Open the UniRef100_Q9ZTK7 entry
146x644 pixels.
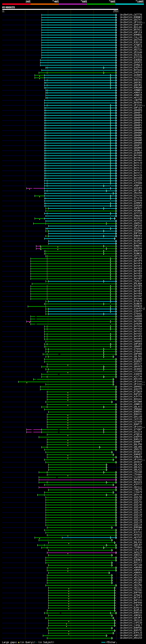click(131, 20)
